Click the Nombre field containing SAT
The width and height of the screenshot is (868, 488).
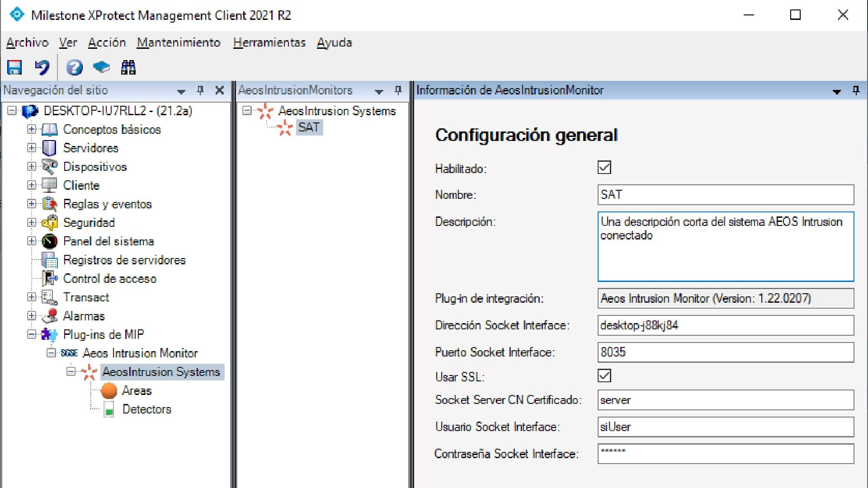tap(726, 195)
